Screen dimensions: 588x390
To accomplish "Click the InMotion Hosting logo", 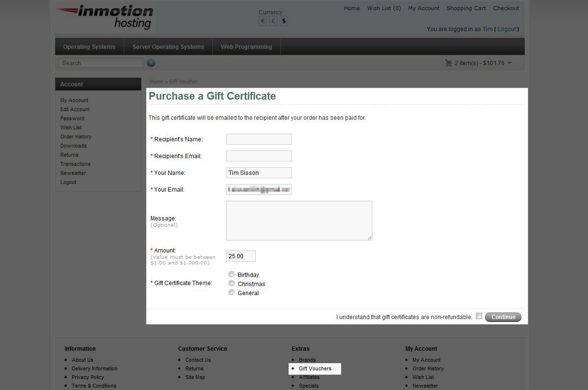I will point(105,17).
